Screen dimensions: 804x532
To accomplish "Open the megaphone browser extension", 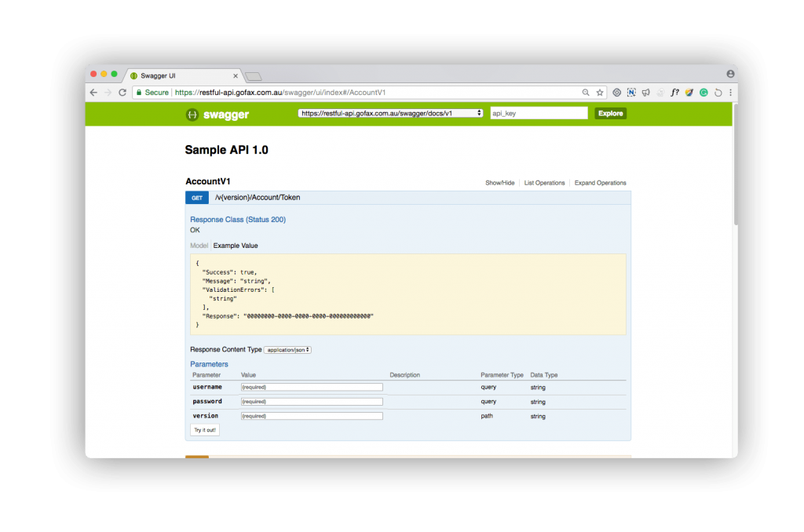I will click(x=645, y=93).
